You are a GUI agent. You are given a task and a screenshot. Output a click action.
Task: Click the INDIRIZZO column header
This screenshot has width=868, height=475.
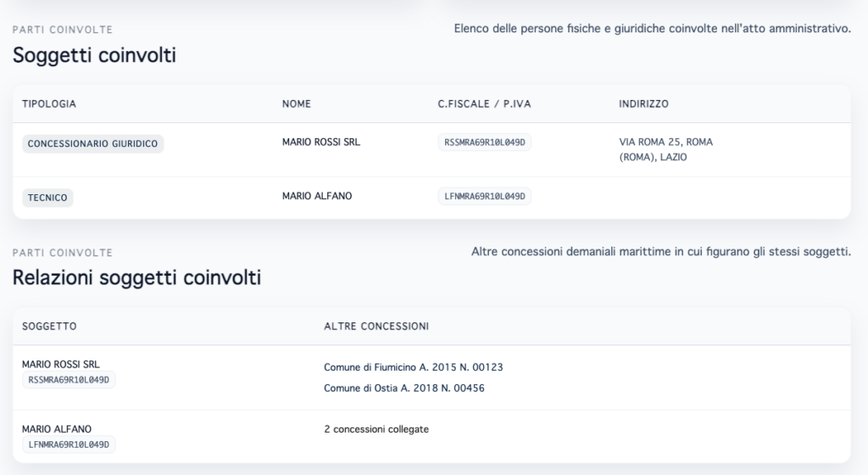pyautogui.click(x=643, y=104)
